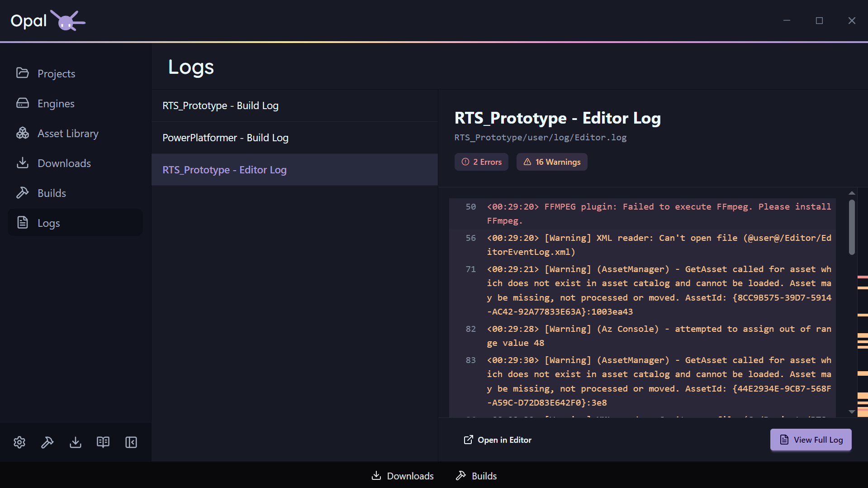868x488 pixels.
Task: Click the Opal logo mascot icon
Action: 67,20
